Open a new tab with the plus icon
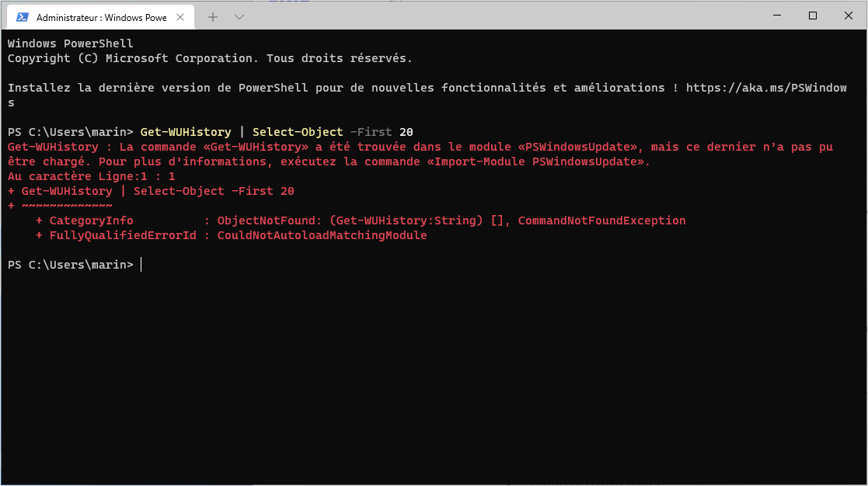Screen dimensions: 868x486 (x=213, y=17)
